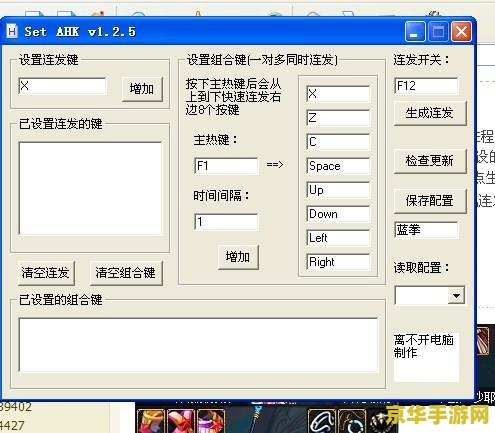Focus the combo key field containing Z
This screenshot has height=433, width=495.
click(338, 118)
